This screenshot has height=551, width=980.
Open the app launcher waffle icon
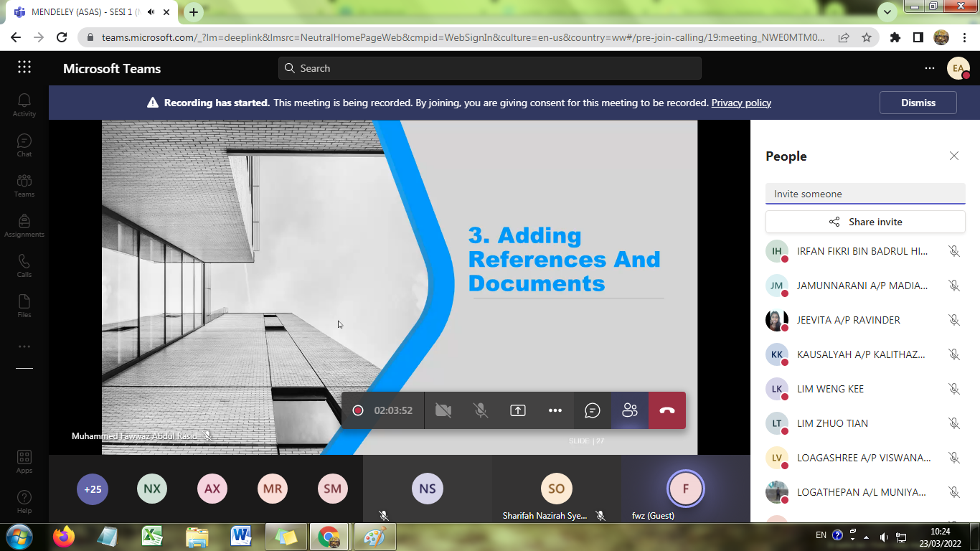click(24, 67)
